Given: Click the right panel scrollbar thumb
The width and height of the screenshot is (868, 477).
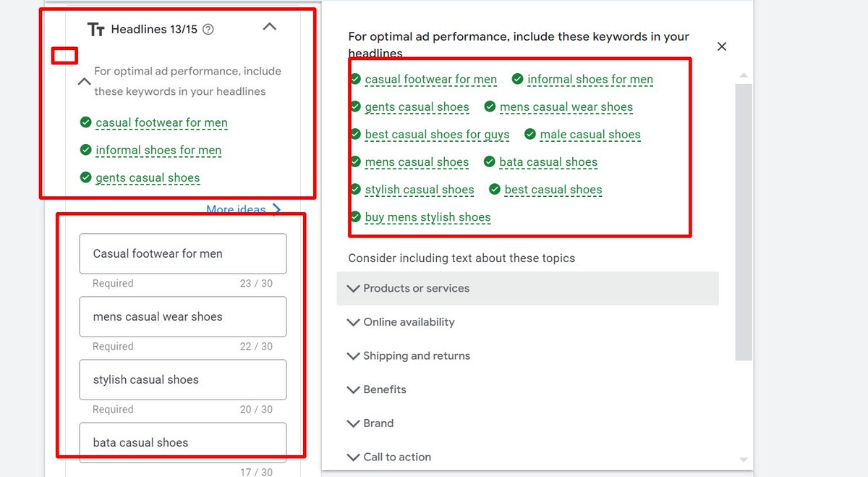Looking at the screenshot, I should (744, 221).
